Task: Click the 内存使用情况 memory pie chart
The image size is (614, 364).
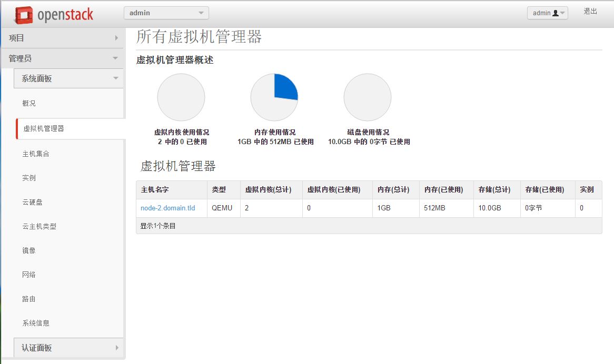Action: [x=274, y=97]
